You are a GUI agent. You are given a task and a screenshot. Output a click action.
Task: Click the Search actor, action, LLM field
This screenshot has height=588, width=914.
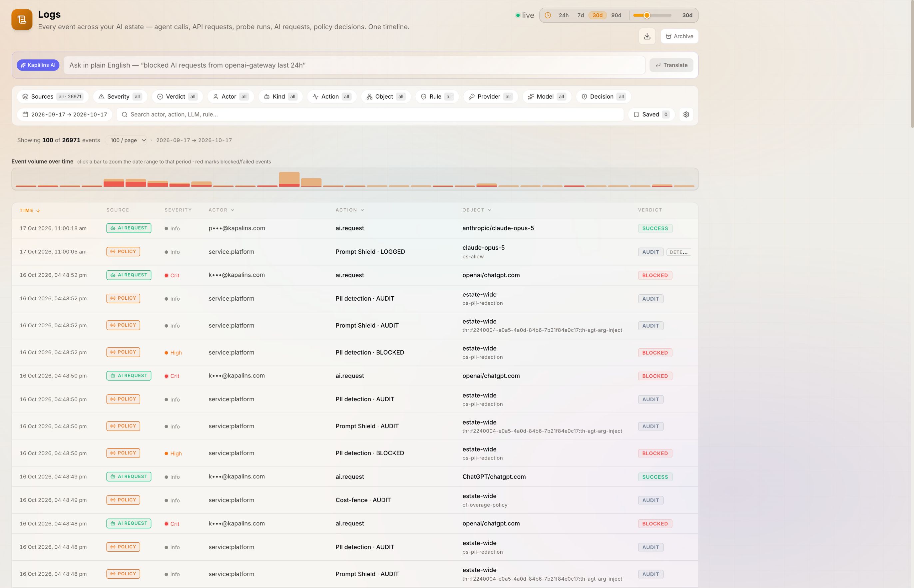(x=370, y=115)
